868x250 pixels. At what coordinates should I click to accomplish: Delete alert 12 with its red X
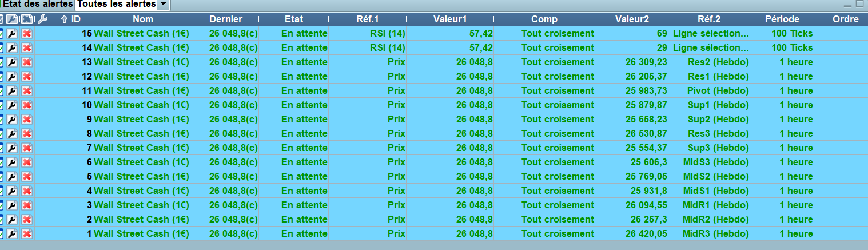pos(26,77)
